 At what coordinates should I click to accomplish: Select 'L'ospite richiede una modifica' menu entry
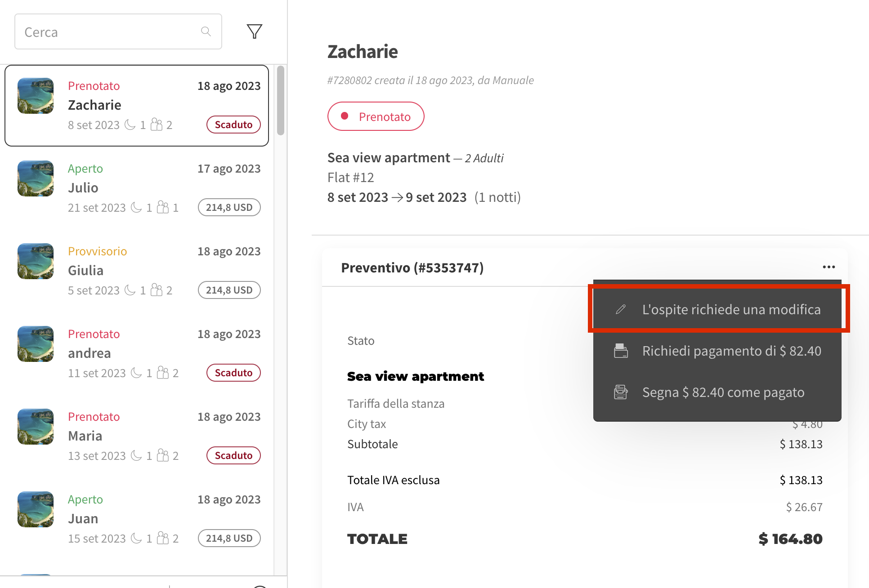click(x=732, y=309)
